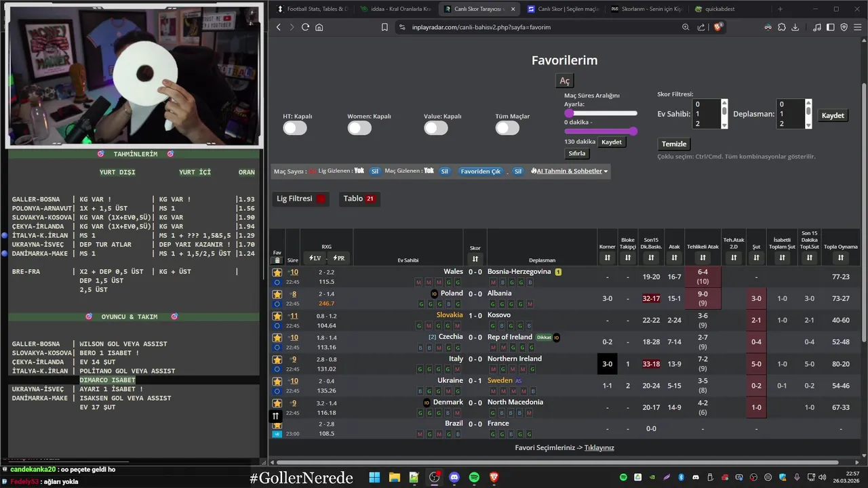The image size is (868, 488).
Task: Sort by Atak column arrows
Action: tap(674, 258)
